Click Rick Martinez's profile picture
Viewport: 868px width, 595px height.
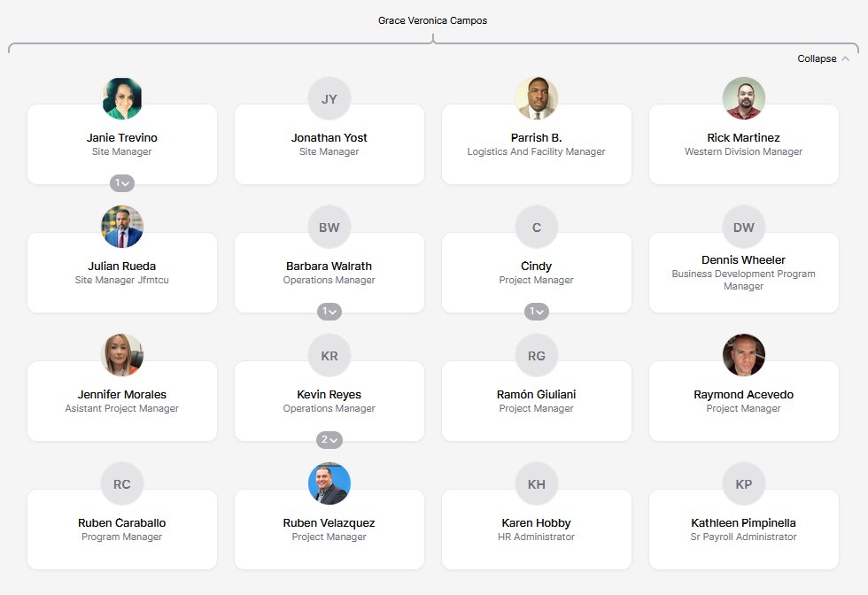pos(744,98)
